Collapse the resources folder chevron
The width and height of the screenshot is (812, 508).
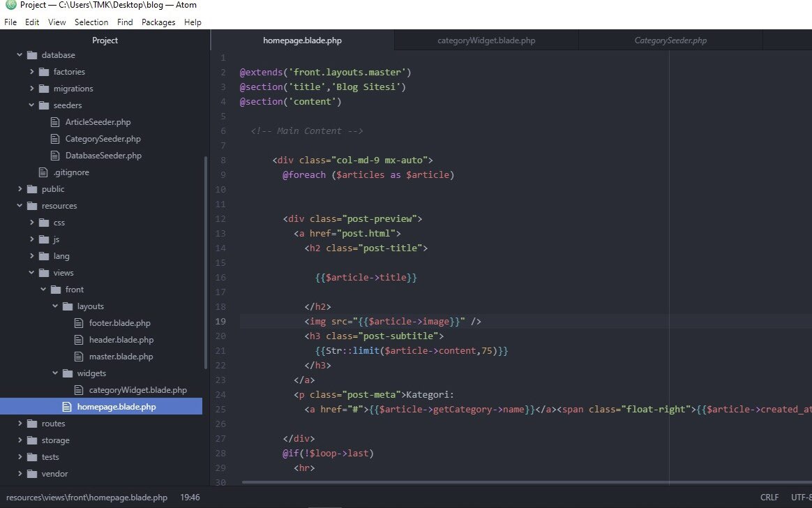[20, 205]
